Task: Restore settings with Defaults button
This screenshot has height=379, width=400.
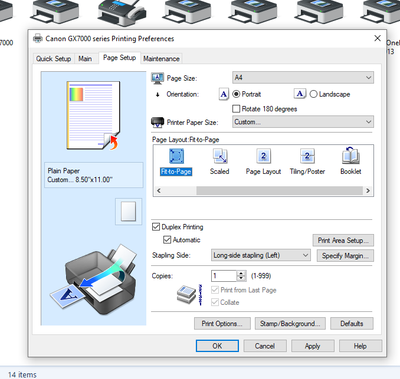Action: 352,324
